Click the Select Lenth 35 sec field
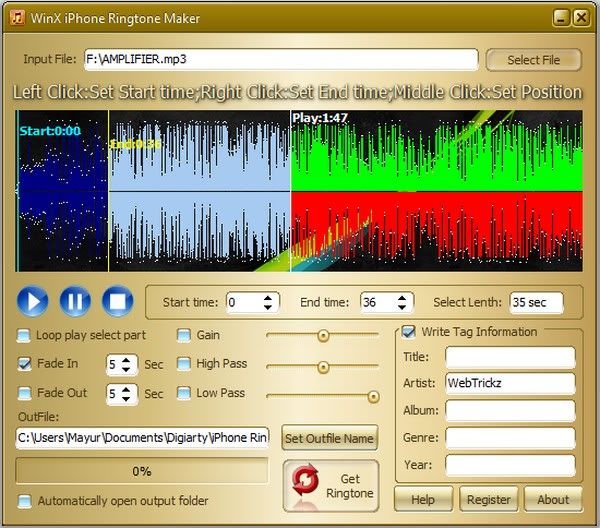600x528 pixels. 536,302
